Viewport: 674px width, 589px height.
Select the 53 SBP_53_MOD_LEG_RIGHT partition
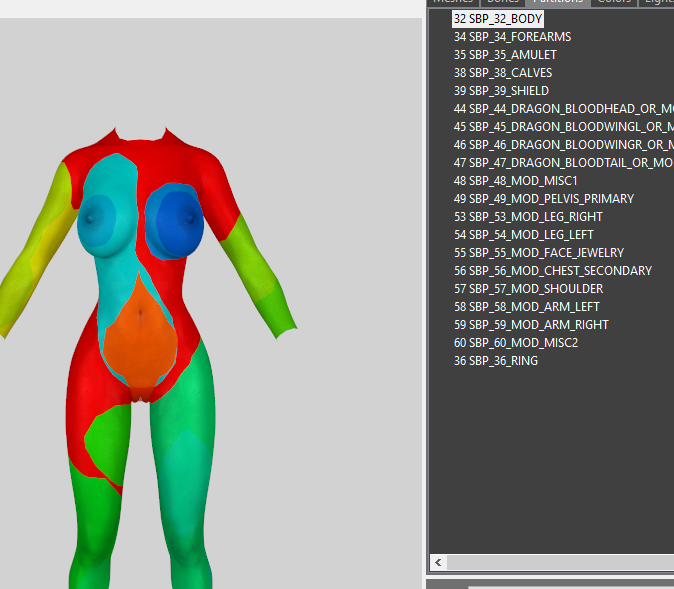click(528, 217)
